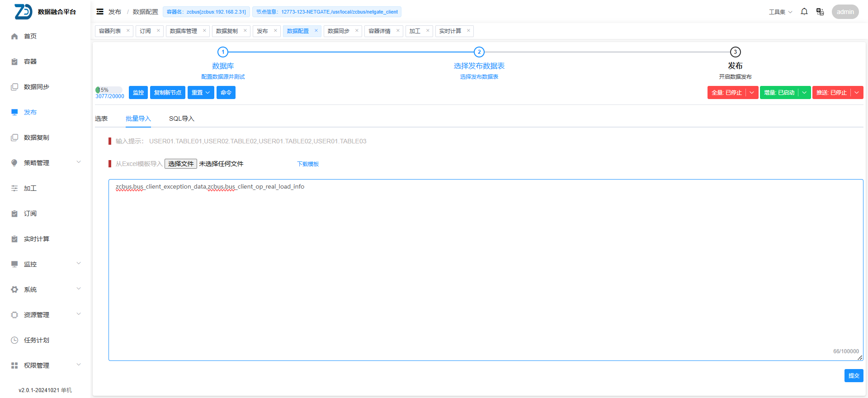Image resolution: width=868 pixels, height=398 pixels.
Task: Switch to the 选表 tab
Action: coord(101,118)
